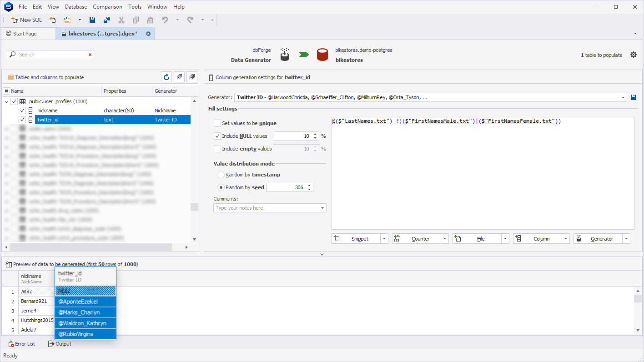Click the File button below expression editor
The image size is (644, 362).
[x=477, y=239]
